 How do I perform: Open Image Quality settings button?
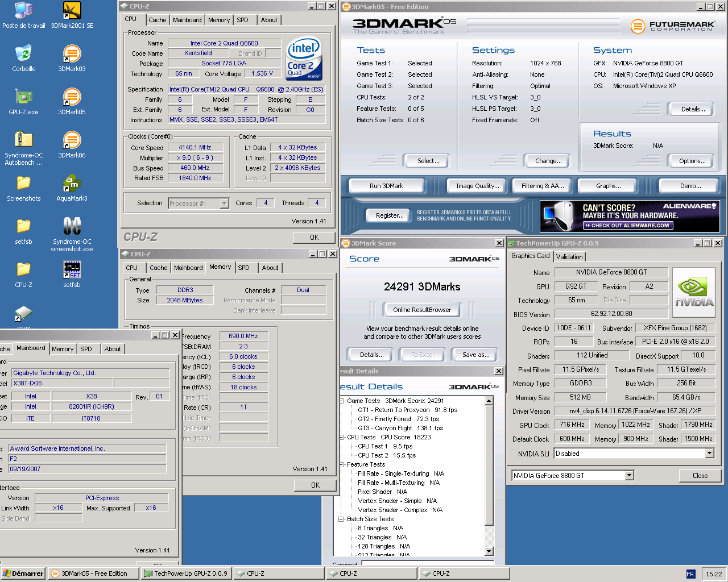point(478,186)
